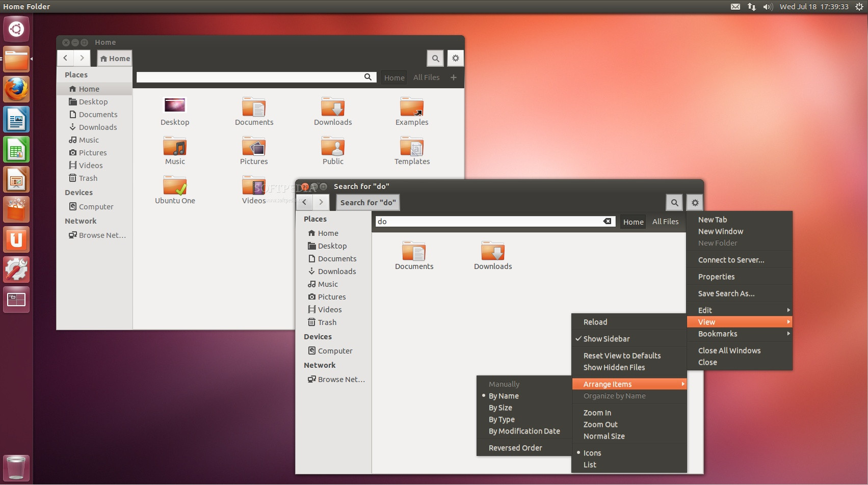Expand the Bookmarks submenu
This screenshot has height=485, width=868.
[x=717, y=334]
